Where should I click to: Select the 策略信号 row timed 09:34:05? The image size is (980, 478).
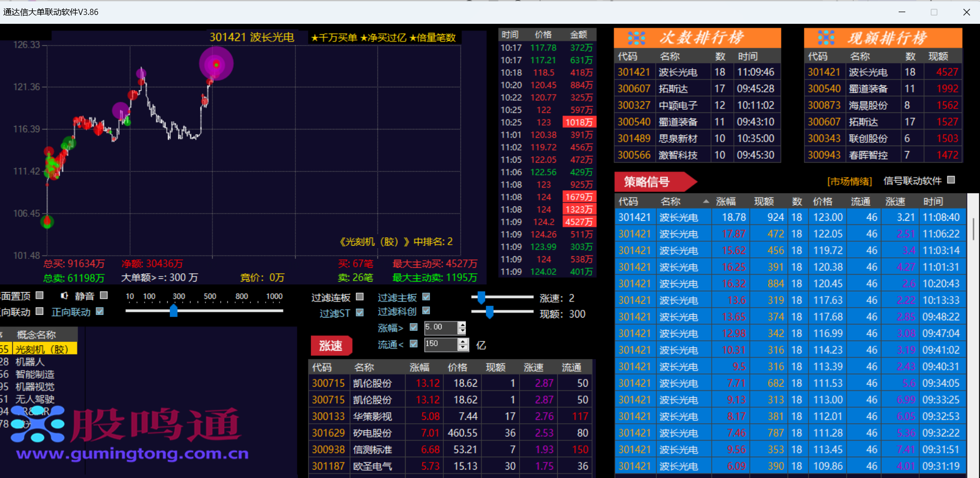791,383
